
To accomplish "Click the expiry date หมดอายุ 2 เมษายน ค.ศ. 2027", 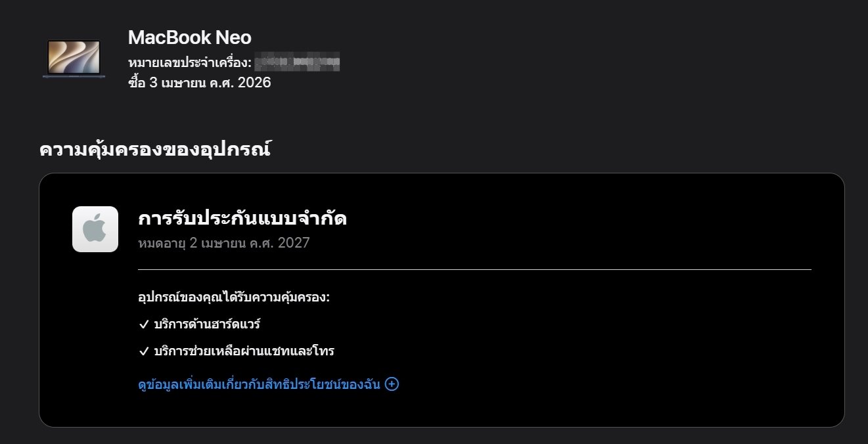I will point(224,243).
